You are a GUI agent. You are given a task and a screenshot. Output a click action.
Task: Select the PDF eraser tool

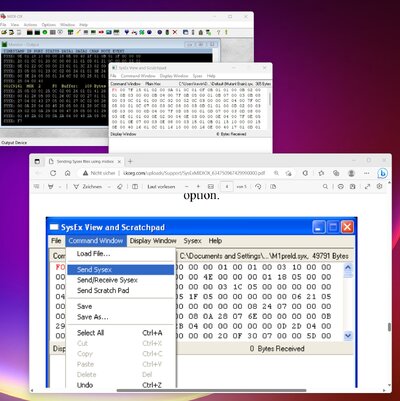pos(120,186)
